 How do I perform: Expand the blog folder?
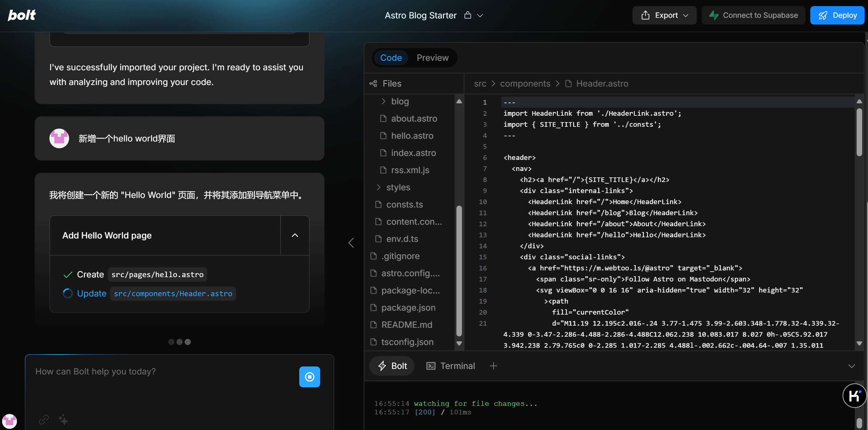coord(399,101)
